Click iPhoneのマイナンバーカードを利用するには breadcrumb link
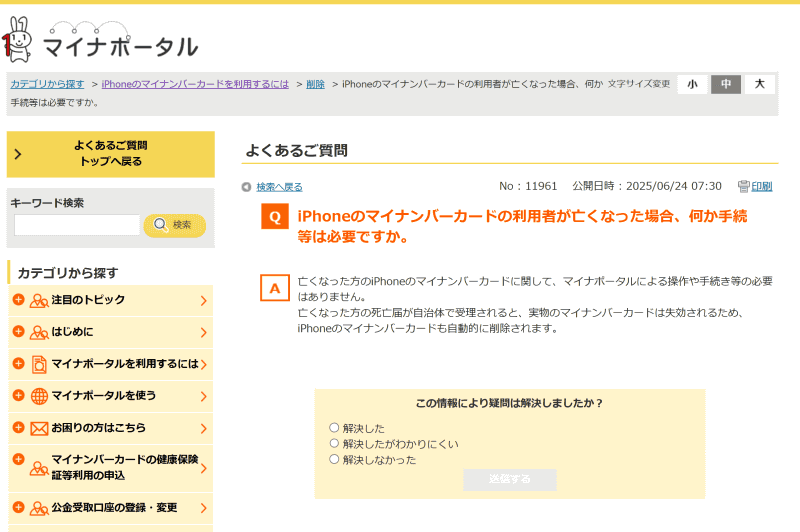The width and height of the screenshot is (800, 532). (195, 84)
